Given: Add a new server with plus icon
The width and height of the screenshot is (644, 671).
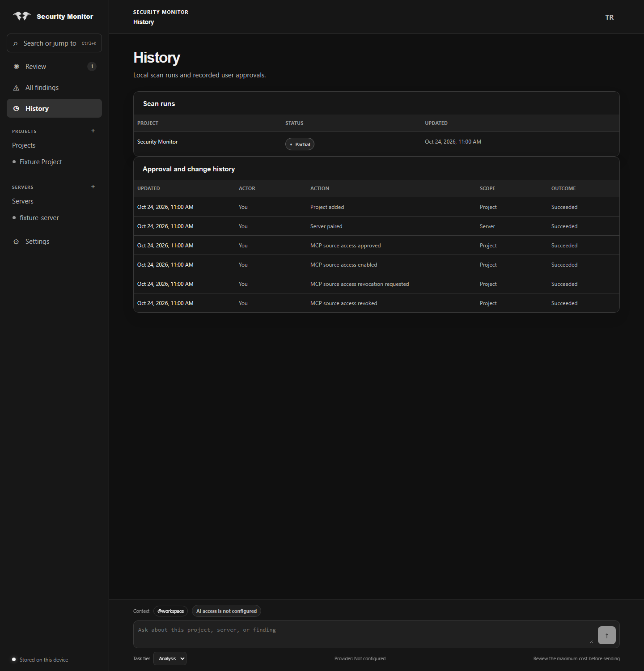Looking at the screenshot, I should pyautogui.click(x=93, y=187).
